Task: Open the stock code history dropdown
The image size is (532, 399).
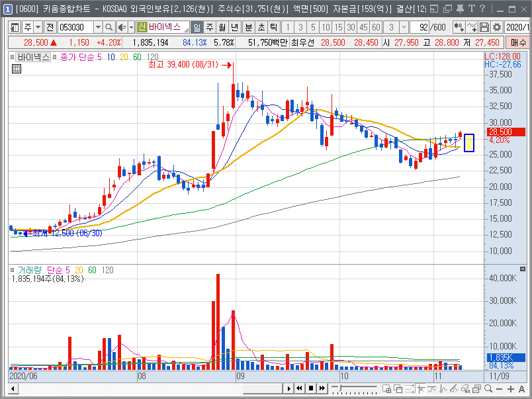Action: pos(98,27)
